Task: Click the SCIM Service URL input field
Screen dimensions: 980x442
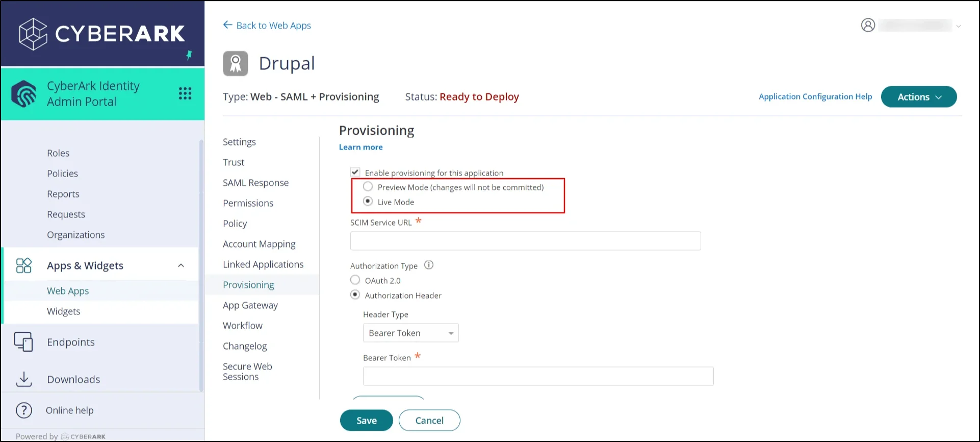Action: click(x=525, y=241)
